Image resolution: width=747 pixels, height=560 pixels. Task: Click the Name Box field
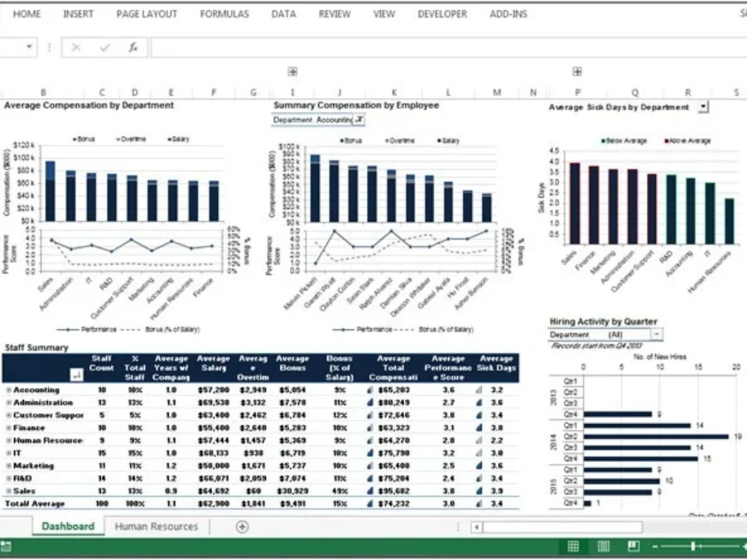coord(11,46)
